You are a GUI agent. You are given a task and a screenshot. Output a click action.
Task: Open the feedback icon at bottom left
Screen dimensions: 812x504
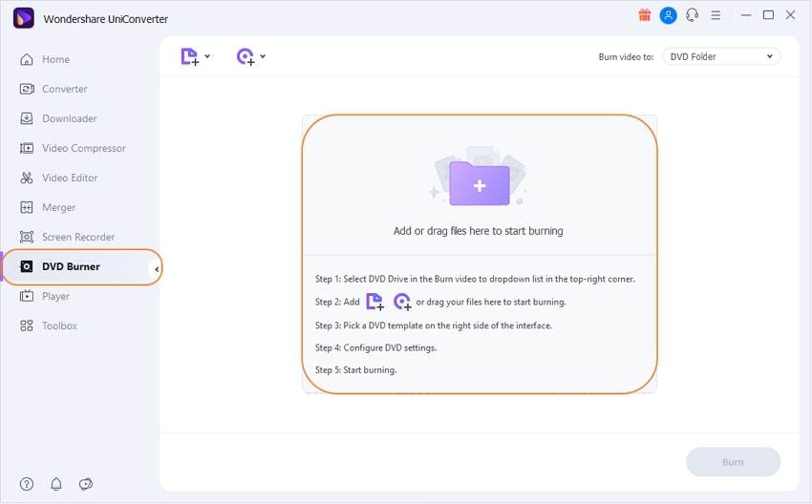click(85, 484)
